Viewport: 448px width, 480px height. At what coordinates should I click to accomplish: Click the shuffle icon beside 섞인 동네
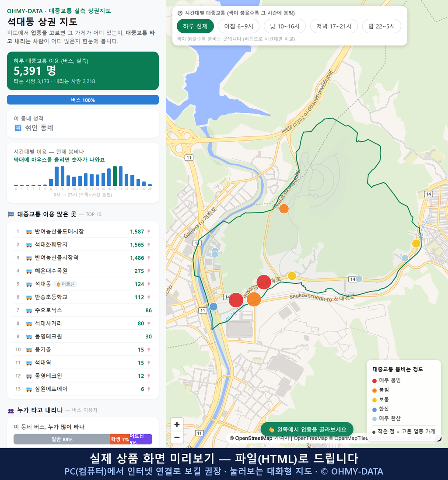(x=18, y=128)
